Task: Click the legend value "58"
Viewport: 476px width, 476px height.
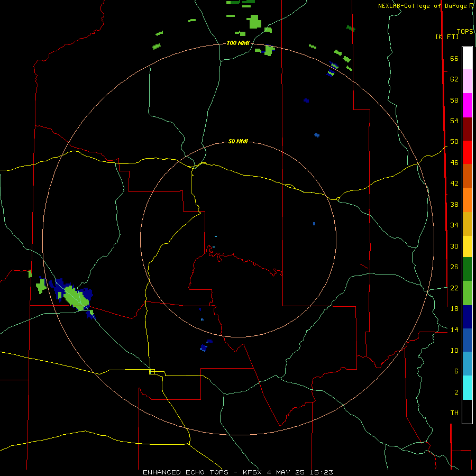Action: (454, 100)
